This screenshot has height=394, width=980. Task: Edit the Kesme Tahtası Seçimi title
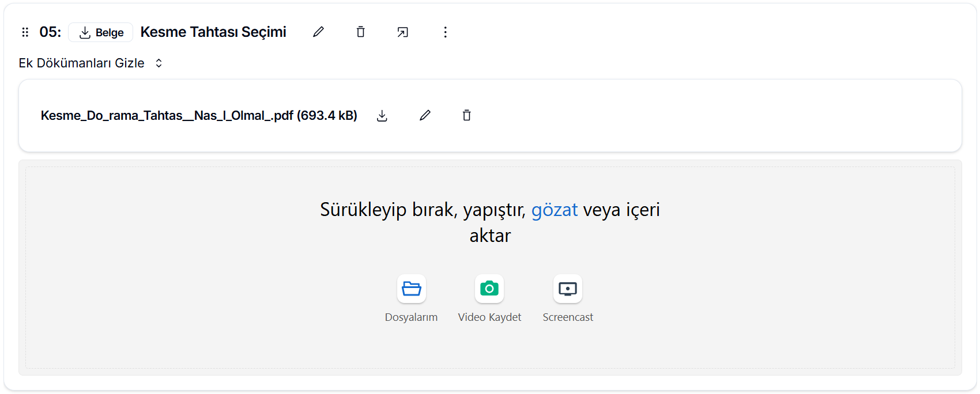click(318, 32)
